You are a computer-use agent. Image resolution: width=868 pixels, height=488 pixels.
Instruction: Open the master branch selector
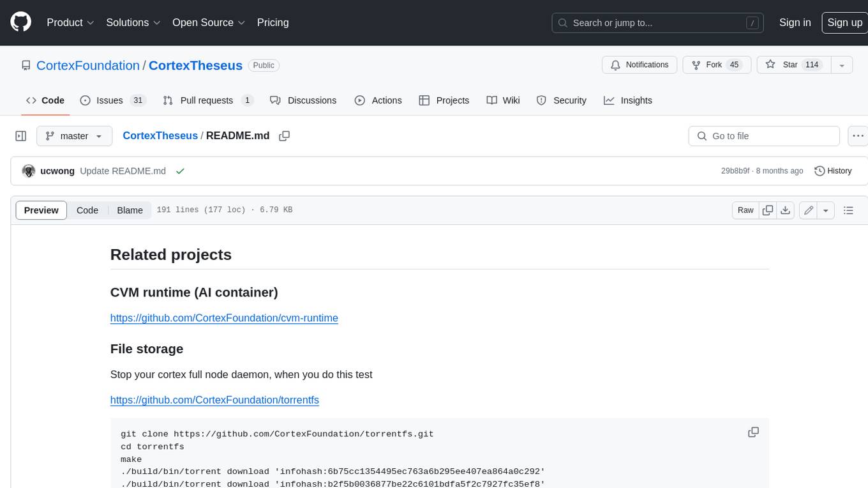74,136
